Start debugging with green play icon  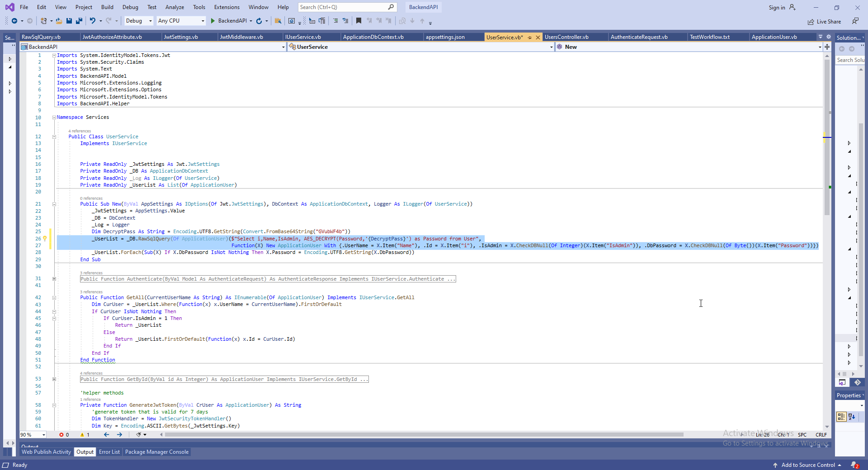[x=212, y=21]
